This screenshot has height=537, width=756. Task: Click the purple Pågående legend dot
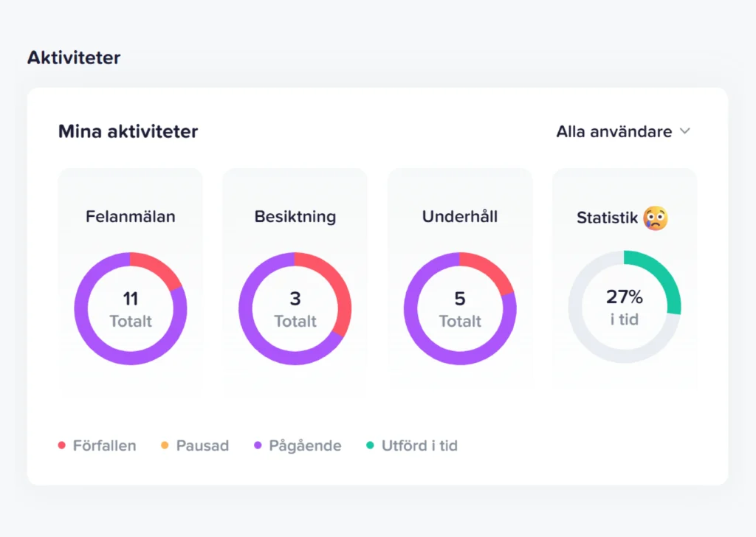[258, 446]
